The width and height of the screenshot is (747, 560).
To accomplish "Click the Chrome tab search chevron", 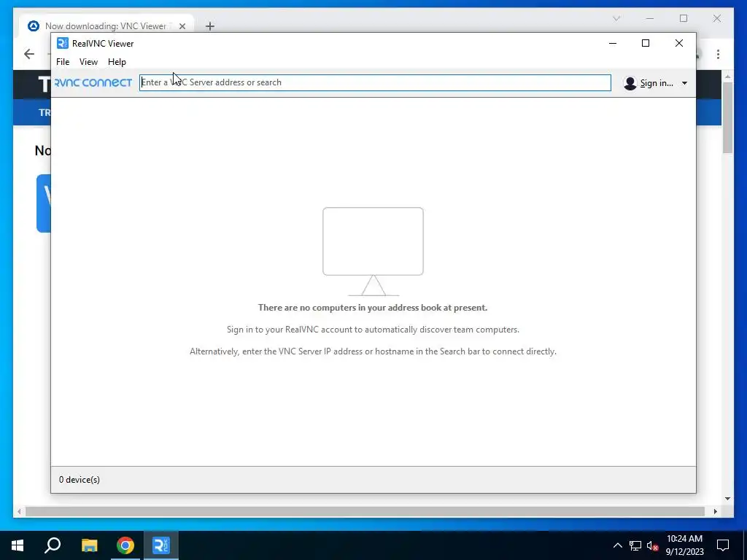I will pyautogui.click(x=616, y=18).
